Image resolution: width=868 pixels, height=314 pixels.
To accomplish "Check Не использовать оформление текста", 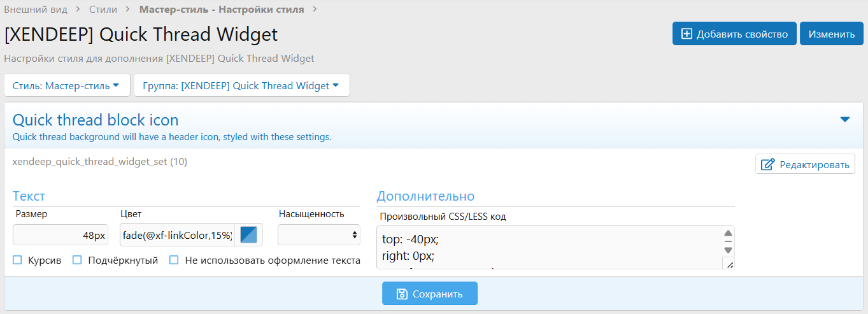I will point(174,260).
